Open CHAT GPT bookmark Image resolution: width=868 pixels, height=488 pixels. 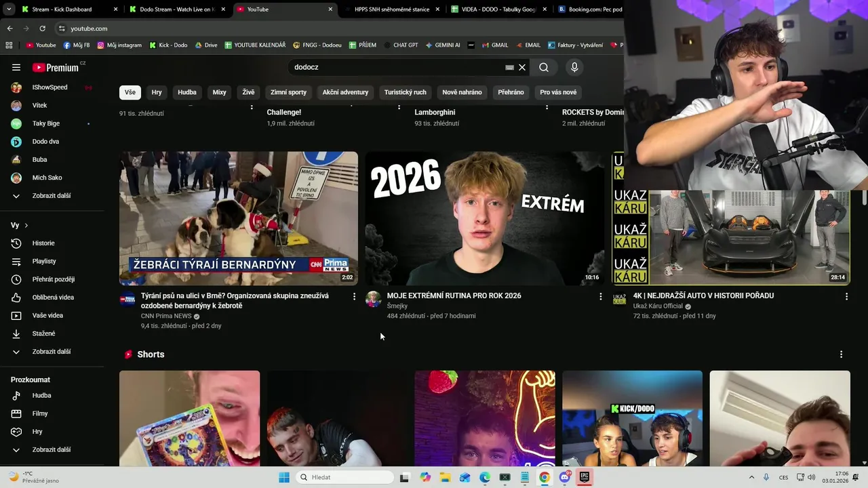[401, 45]
